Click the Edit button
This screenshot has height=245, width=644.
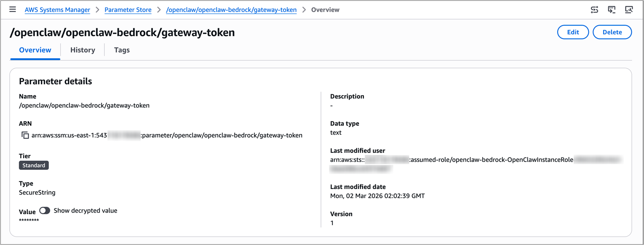[573, 32]
